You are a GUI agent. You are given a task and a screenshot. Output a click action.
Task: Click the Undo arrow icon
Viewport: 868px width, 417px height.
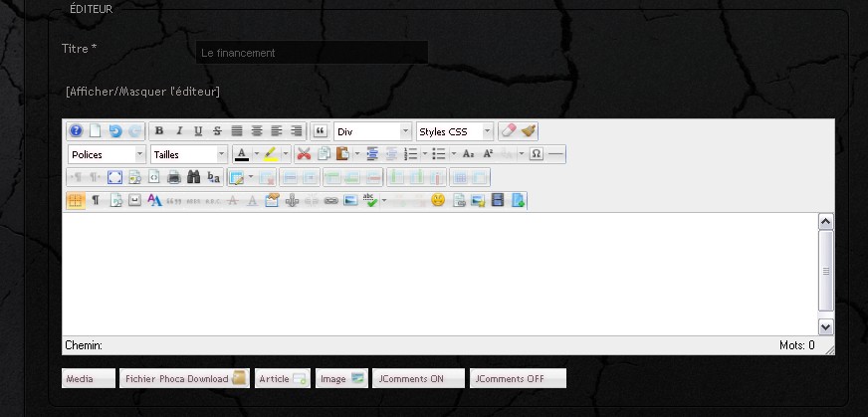point(114,131)
